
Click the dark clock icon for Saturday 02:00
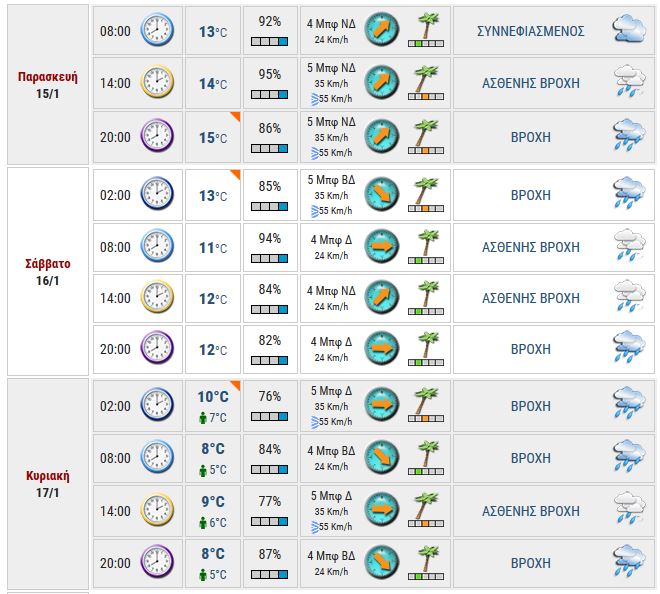pos(157,194)
